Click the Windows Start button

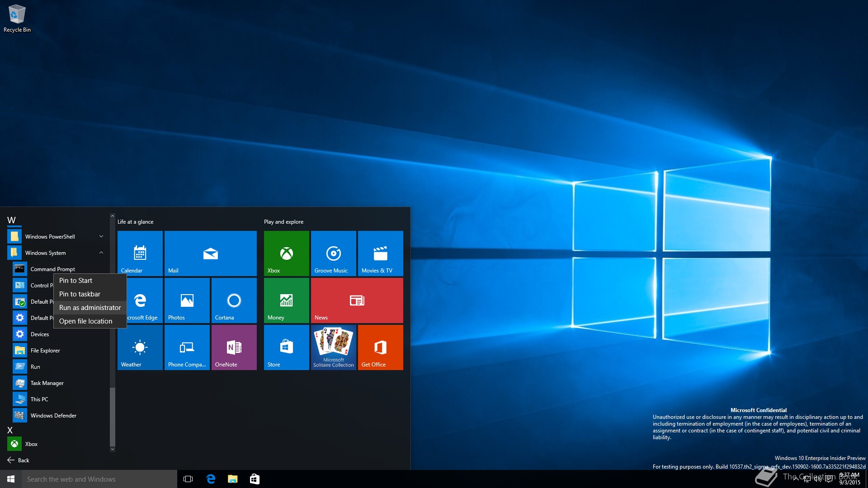(x=11, y=479)
